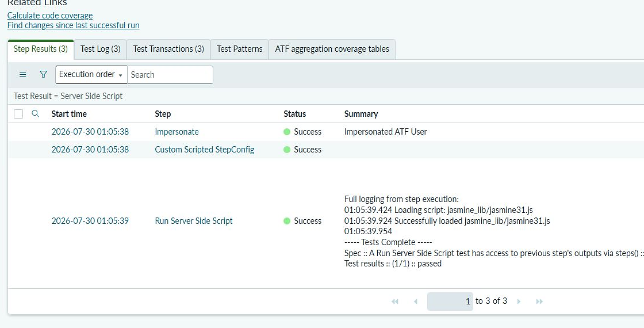Go to last page arrow icon
644x328 pixels.
540,302
